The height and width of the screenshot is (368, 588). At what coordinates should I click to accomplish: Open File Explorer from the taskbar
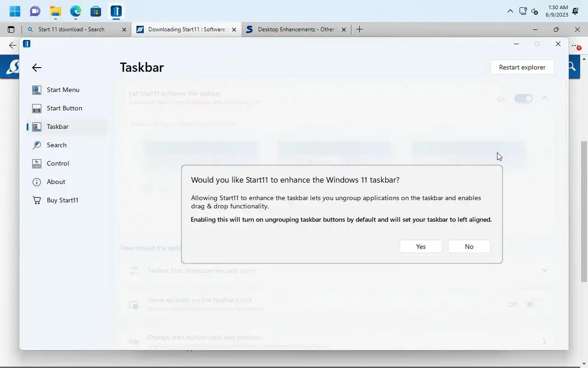(55, 11)
